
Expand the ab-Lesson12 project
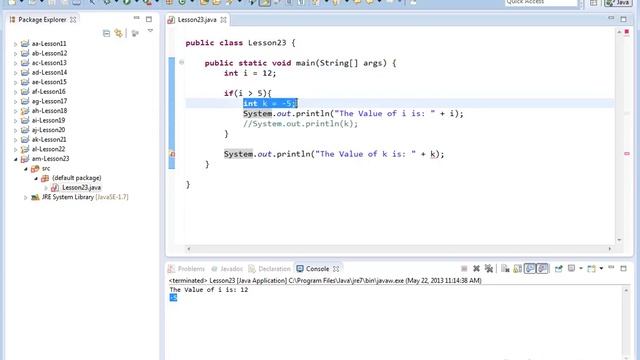click(x=16, y=53)
